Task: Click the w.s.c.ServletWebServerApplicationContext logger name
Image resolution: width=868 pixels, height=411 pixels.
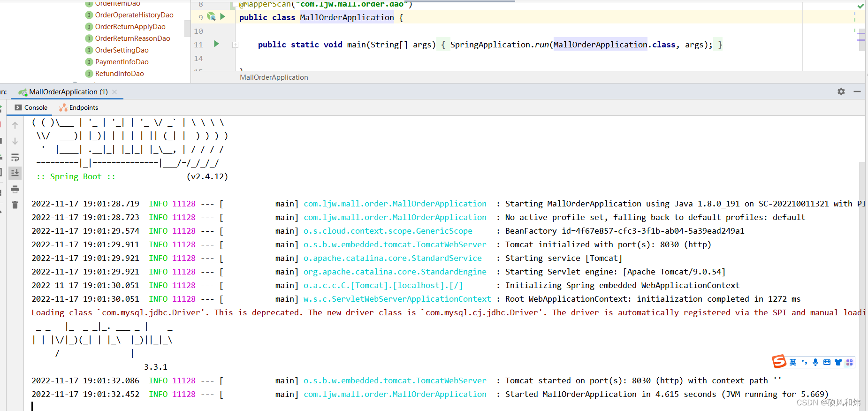Action: click(397, 299)
